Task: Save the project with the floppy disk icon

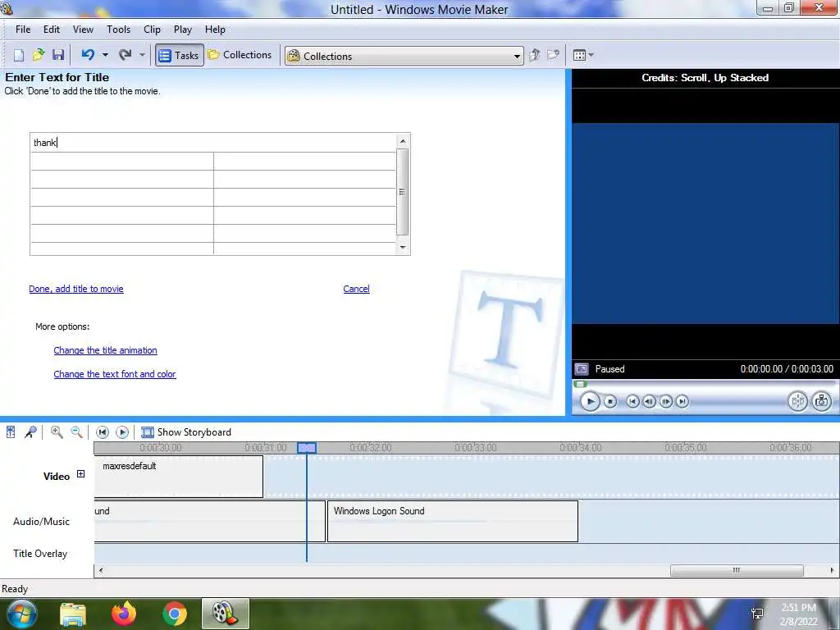Action: 58,55
